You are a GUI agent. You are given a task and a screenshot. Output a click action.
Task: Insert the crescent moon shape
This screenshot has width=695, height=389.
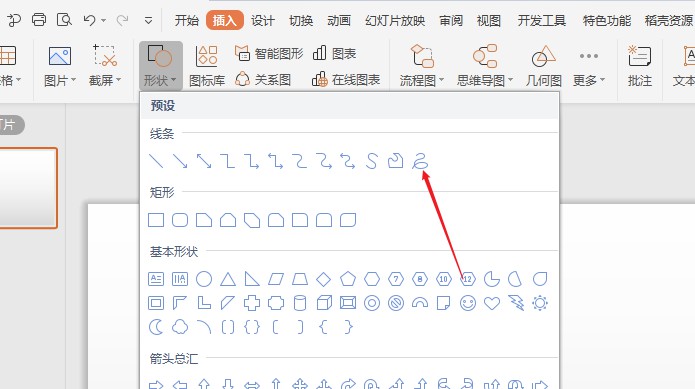(x=156, y=327)
